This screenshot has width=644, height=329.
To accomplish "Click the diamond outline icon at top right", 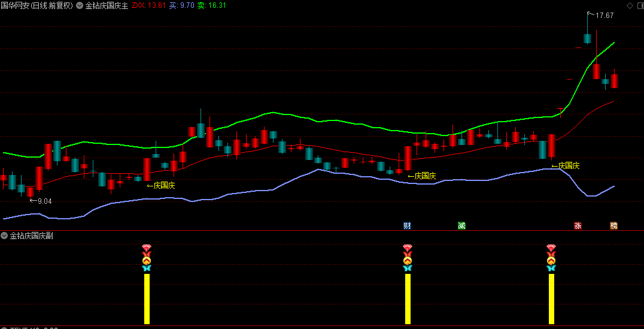I will click(630, 5).
